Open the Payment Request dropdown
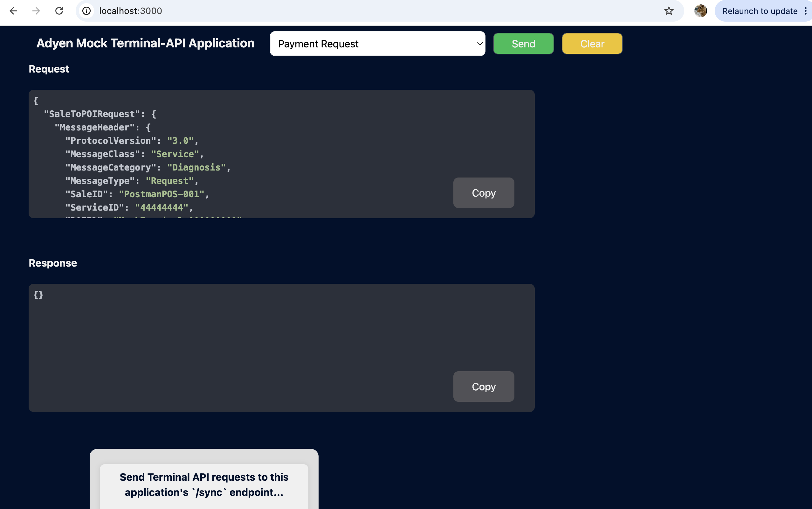The height and width of the screenshot is (509, 812). pyautogui.click(x=377, y=44)
